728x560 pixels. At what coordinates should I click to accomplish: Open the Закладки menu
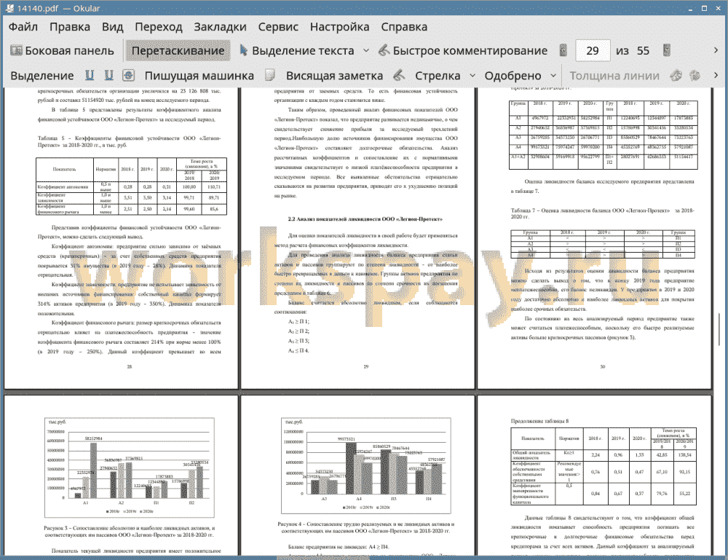(220, 27)
